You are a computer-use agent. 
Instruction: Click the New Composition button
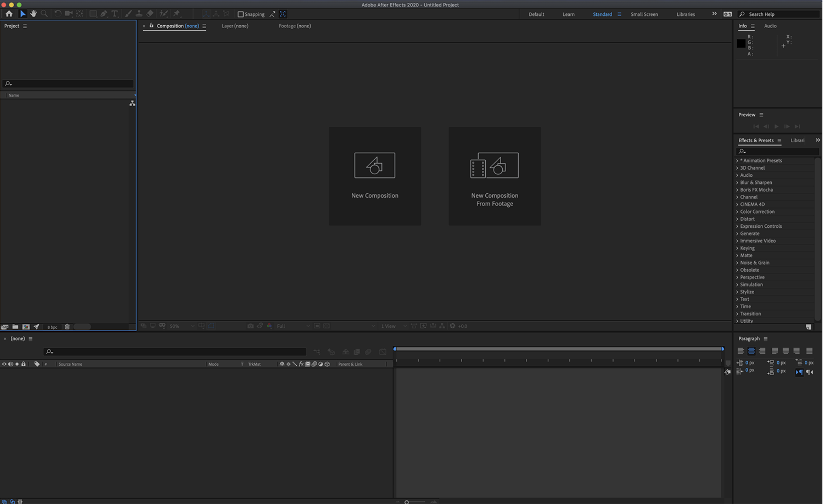(375, 176)
